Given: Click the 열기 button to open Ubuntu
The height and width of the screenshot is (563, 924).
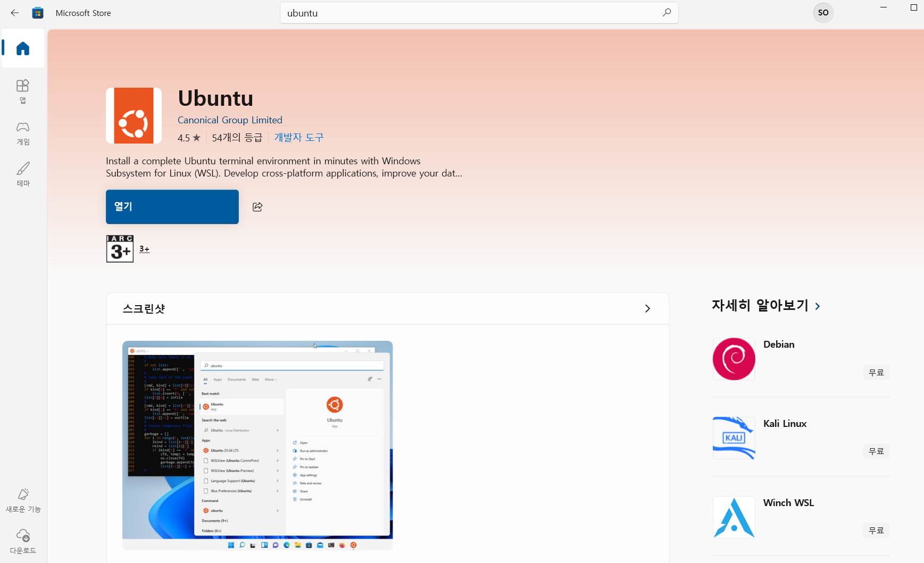Looking at the screenshot, I should pyautogui.click(x=172, y=207).
